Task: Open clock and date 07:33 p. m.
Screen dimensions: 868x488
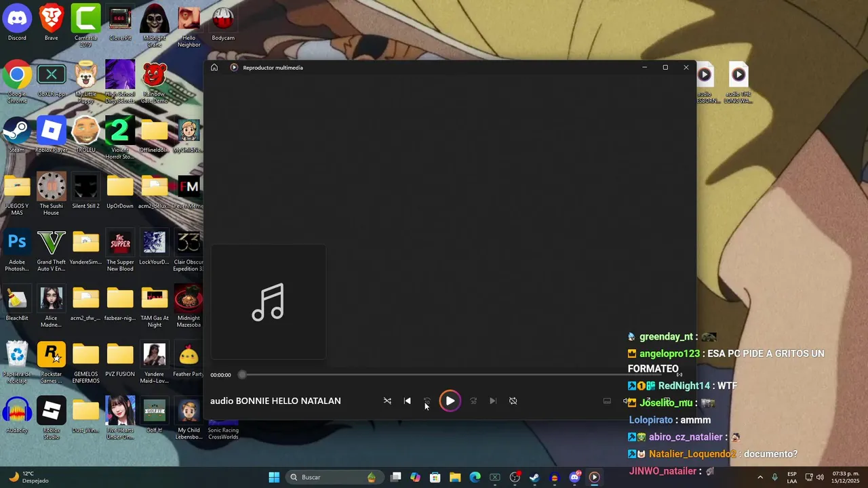Action: click(846, 477)
